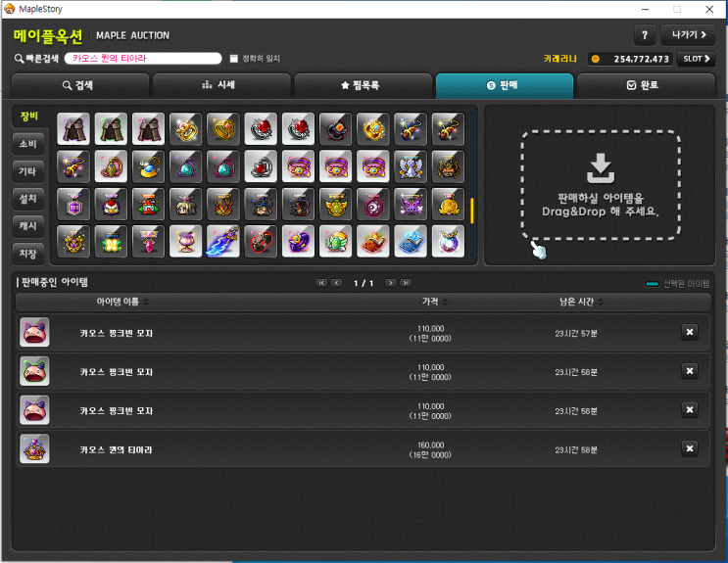
Task: Select the purple butterfly medal
Action: click(411, 204)
